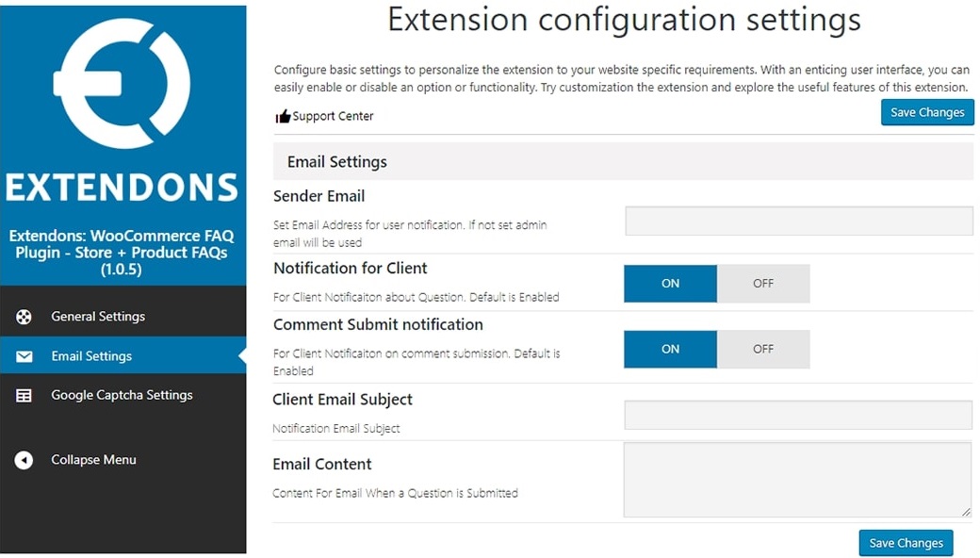Focus the Client Email Subject field
980x558 pixels.
(798, 415)
